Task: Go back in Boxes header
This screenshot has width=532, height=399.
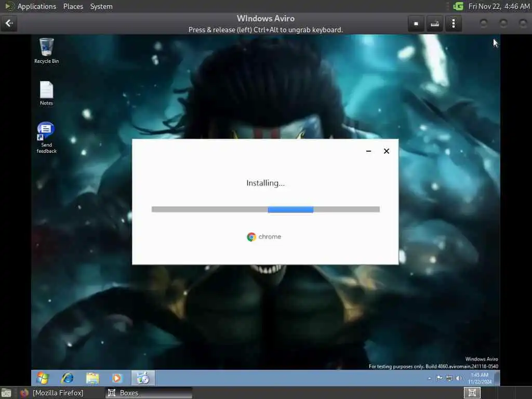Action: click(x=9, y=23)
